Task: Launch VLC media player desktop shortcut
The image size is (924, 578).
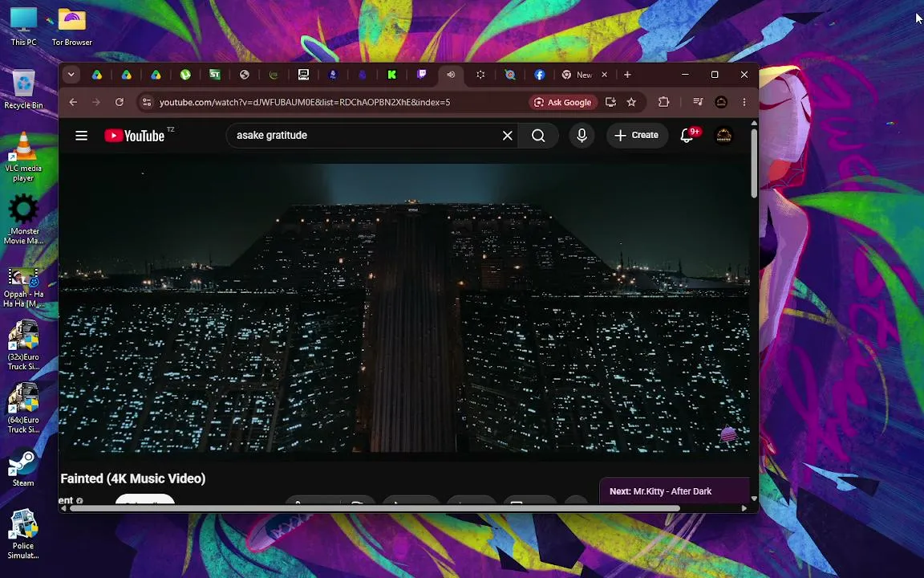Action: (x=23, y=157)
